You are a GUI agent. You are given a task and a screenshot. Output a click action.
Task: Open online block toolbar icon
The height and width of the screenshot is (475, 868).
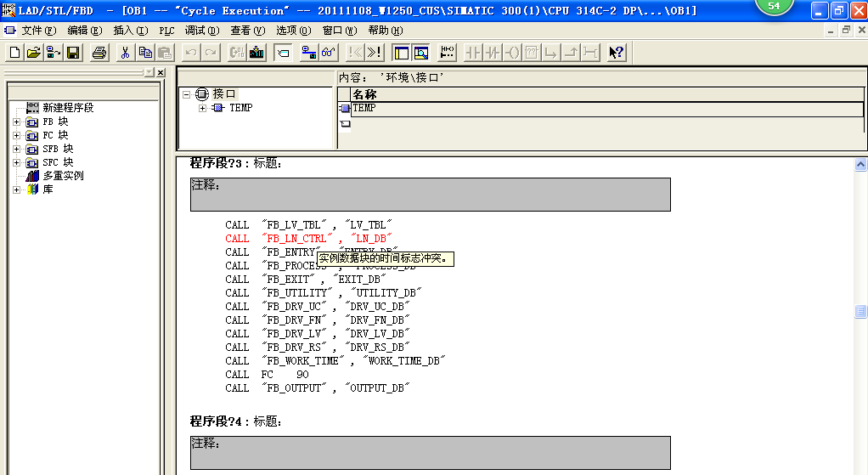pos(54,53)
